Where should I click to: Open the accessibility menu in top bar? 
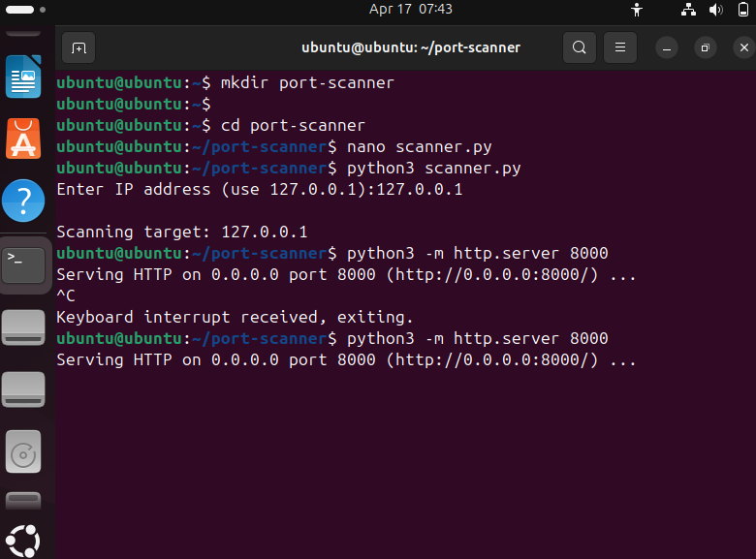(x=637, y=10)
